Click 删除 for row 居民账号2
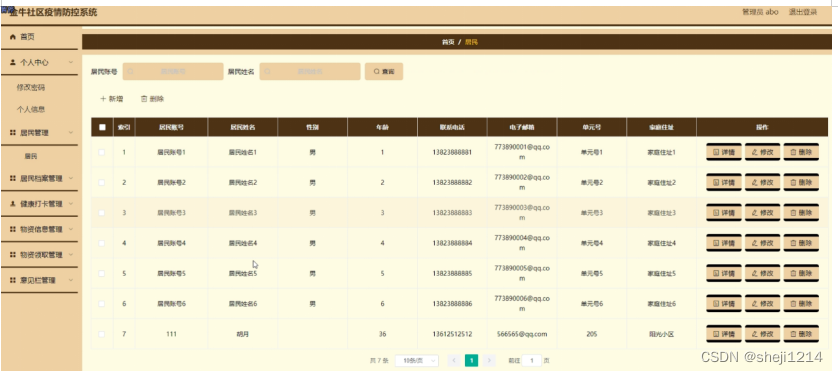 click(x=801, y=182)
